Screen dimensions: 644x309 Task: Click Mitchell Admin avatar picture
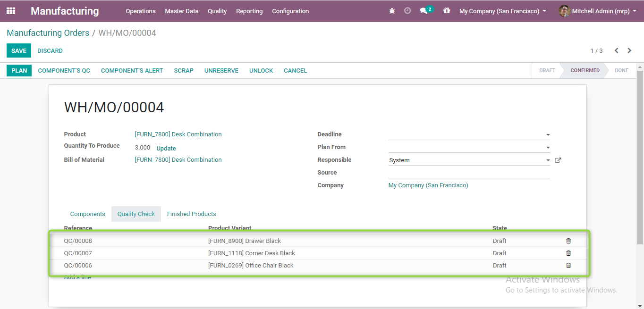[564, 11]
